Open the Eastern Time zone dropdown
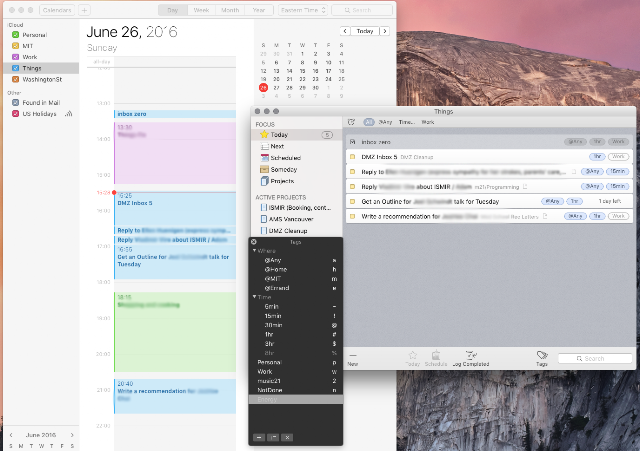The image size is (640, 451). [303, 10]
